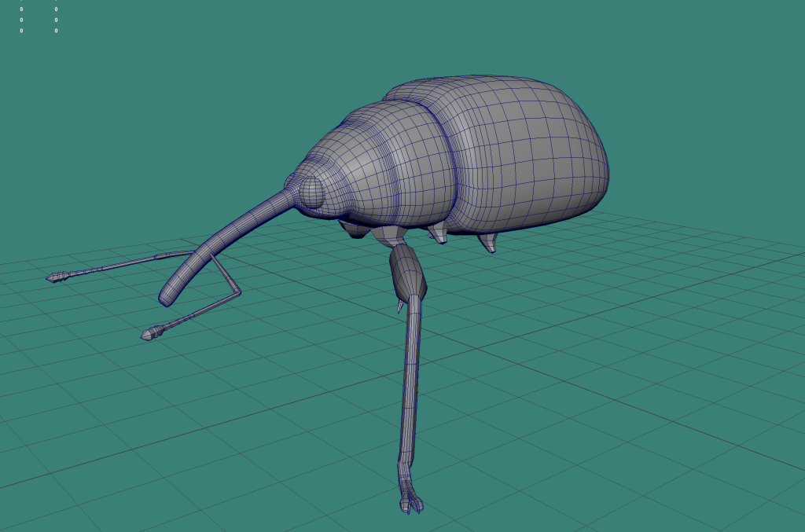Click the bottom-right zero in the HUD readout

(x=56, y=31)
